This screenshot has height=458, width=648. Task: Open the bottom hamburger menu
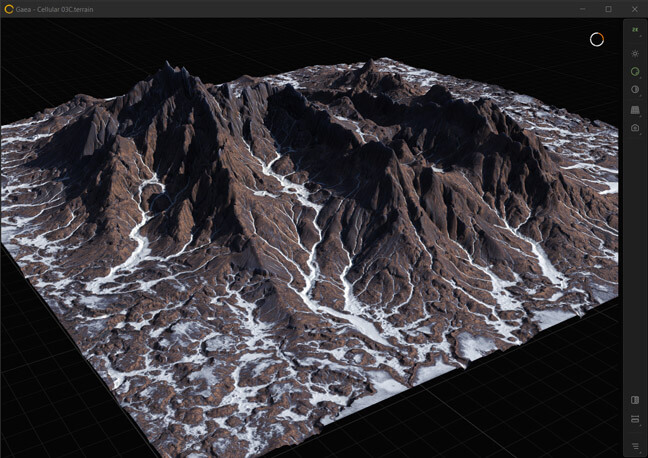(635, 446)
